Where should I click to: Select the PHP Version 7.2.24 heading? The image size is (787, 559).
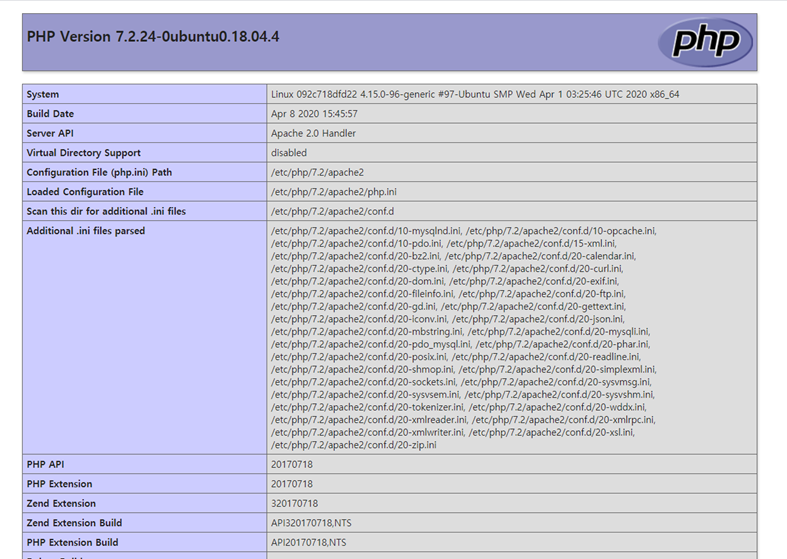pyautogui.click(x=153, y=37)
